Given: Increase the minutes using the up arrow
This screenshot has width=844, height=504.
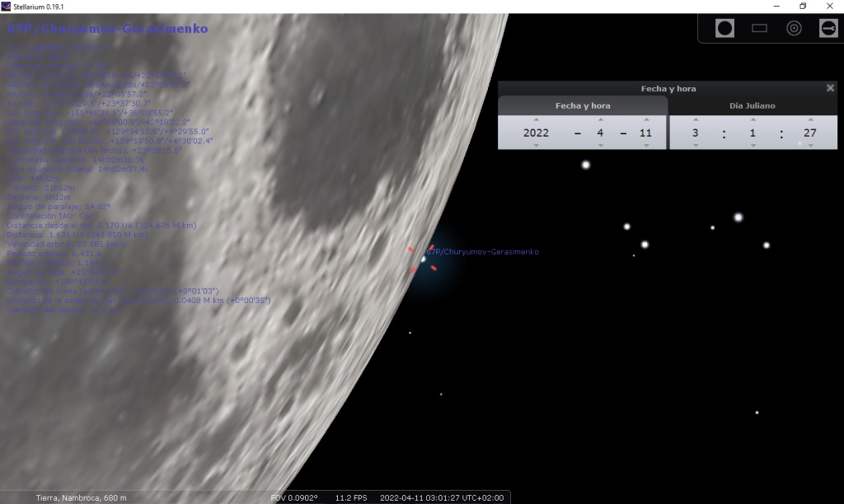Looking at the screenshot, I should 753,120.
